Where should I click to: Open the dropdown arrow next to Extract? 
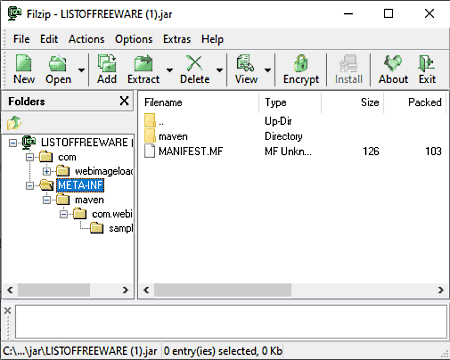click(x=169, y=70)
